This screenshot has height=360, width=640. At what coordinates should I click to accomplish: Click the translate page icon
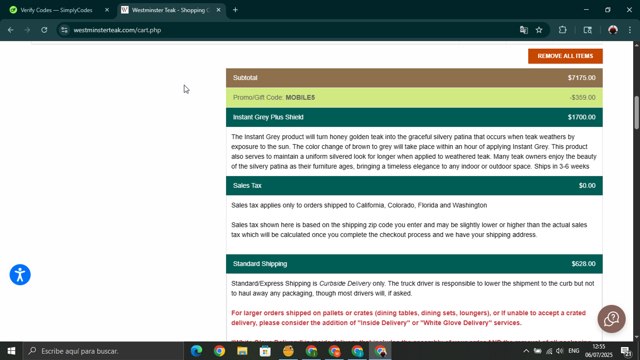pos(524,30)
